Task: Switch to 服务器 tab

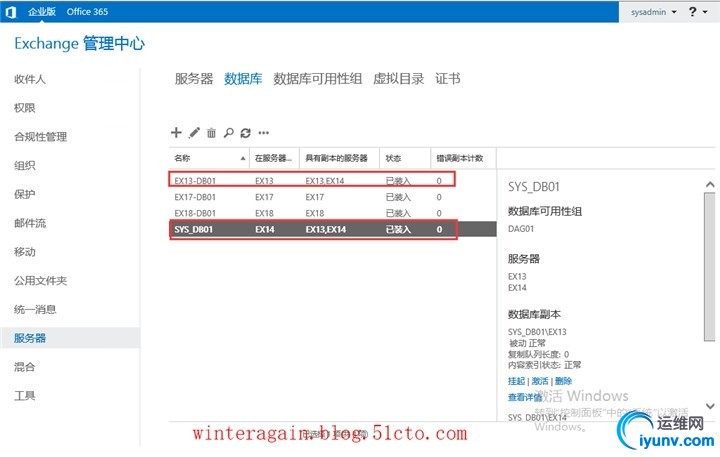Action: click(x=194, y=79)
